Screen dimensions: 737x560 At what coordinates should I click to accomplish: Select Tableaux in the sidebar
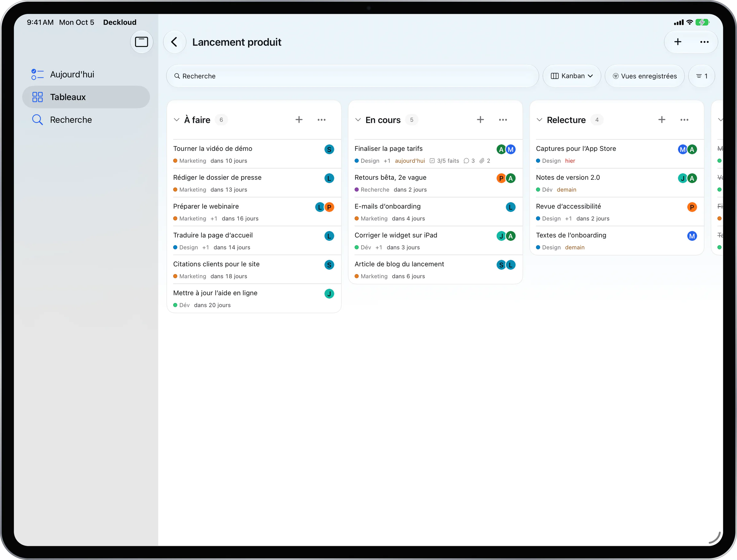click(x=86, y=97)
